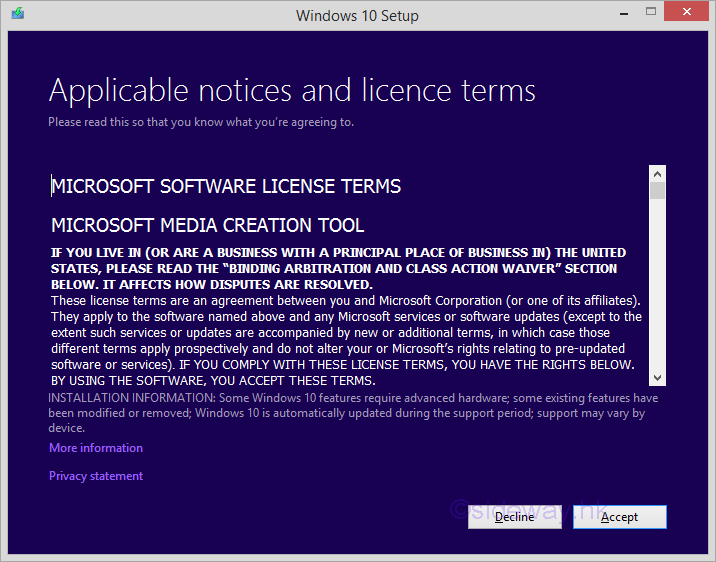Click the "Windows 10 Setup" title bar text
The width and height of the screenshot is (716, 562).
[357, 15]
